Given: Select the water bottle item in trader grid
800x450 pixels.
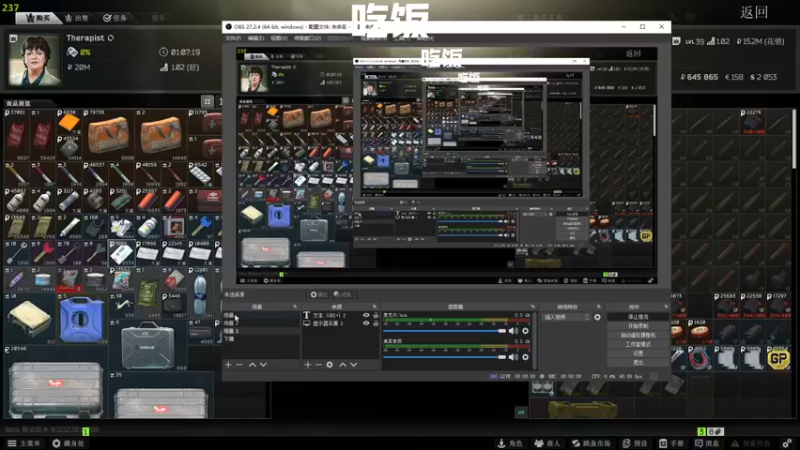Looking at the screenshot, I should tap(200, 293).
